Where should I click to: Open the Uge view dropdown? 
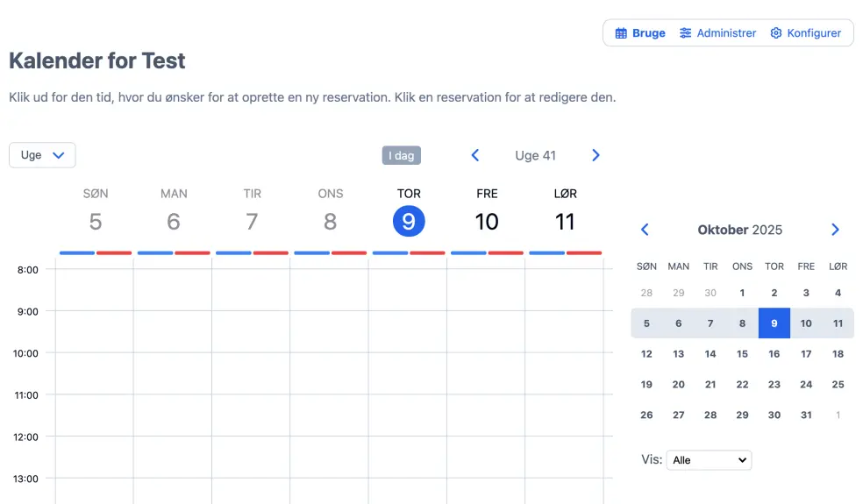[42, 155]
